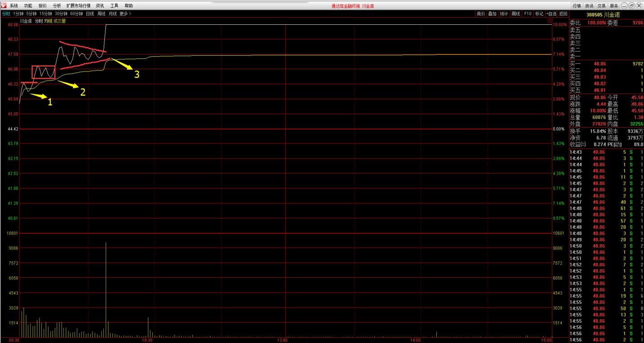Click 股本 value 9336万
The image size is (644, 343).
[x=635, y=131]
